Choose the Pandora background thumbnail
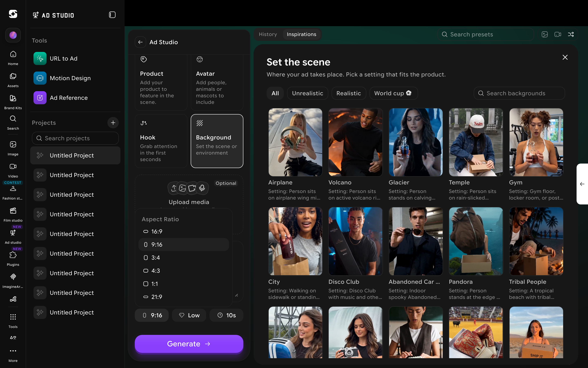 pos(476,241)
